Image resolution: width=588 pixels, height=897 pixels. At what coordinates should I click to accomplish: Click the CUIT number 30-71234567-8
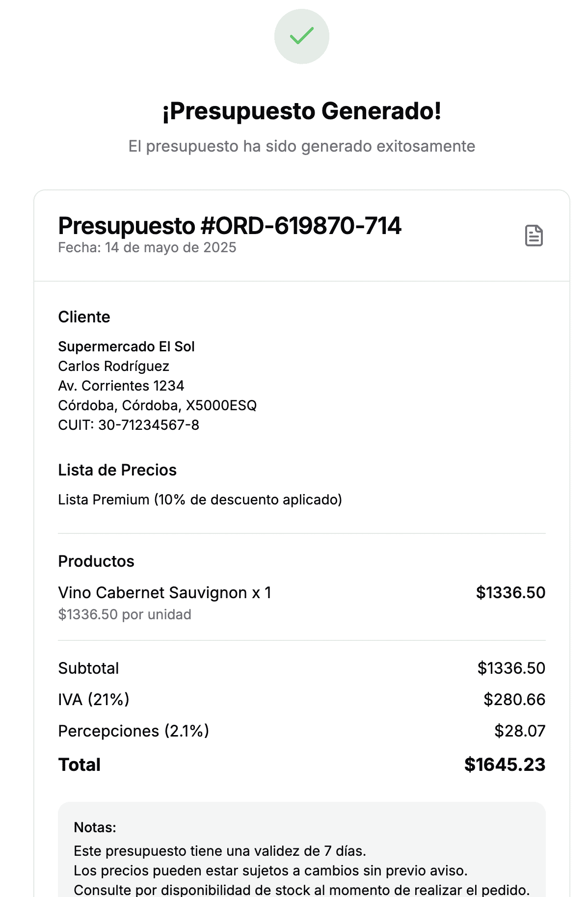[x=149, y=425]
